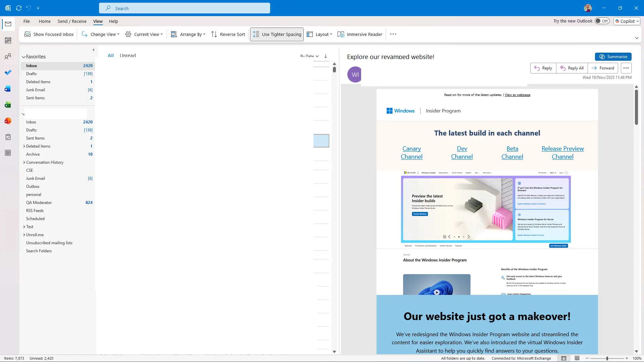Image resolution: width=644 pixels, height=362 pixels.
Task: Open the Calendar module in the sidebar
Action: pyautogui.click(x=8, y=40)
